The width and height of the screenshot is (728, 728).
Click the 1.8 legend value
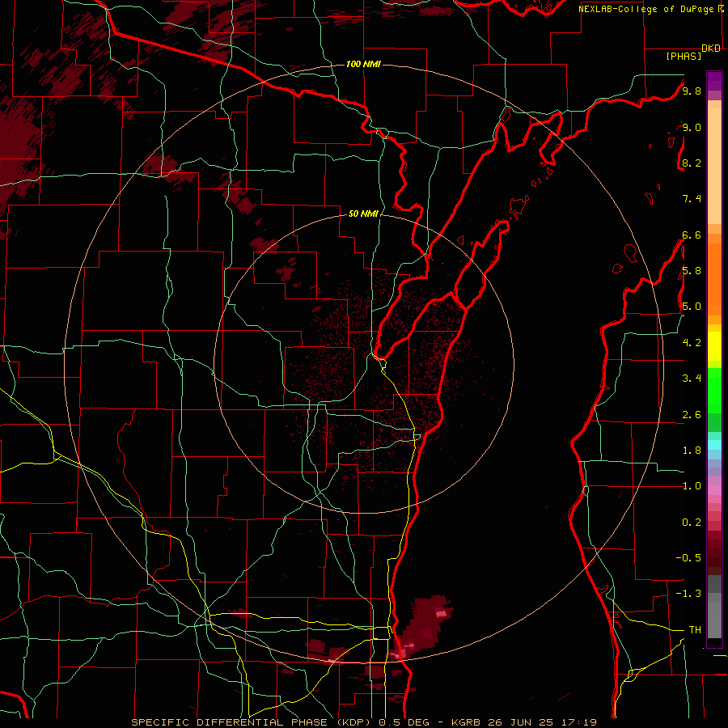pos(692,450)
